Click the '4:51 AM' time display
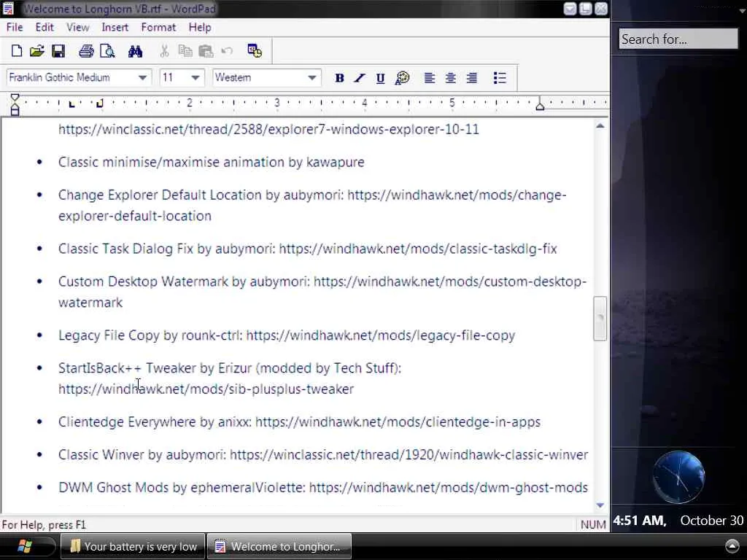The height and width of the screenshot is (560, 747). tap(639, 521)
